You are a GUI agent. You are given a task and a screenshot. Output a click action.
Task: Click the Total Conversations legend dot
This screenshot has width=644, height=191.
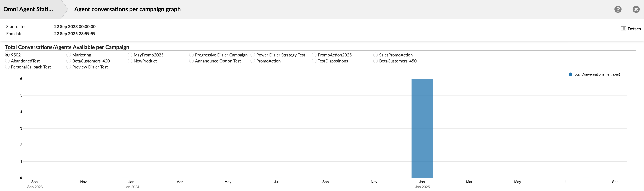pyautogui.click(x=570, y=74)
